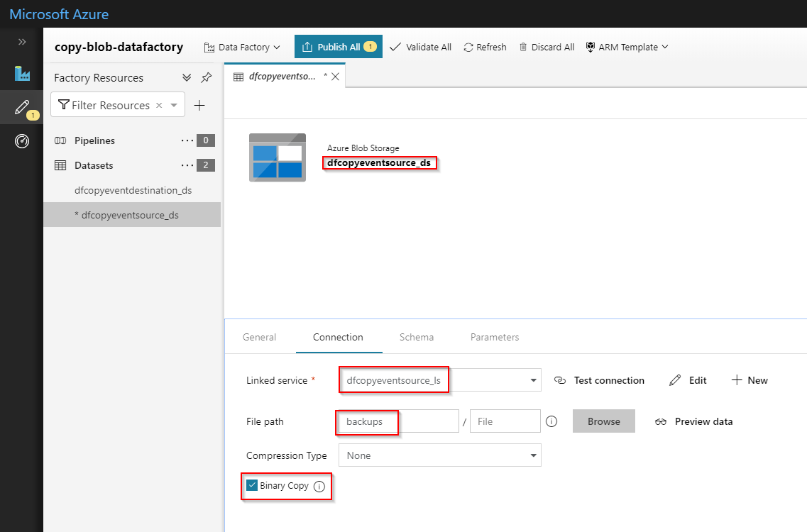Open the Monitor gauge icon

click(21, 141)
